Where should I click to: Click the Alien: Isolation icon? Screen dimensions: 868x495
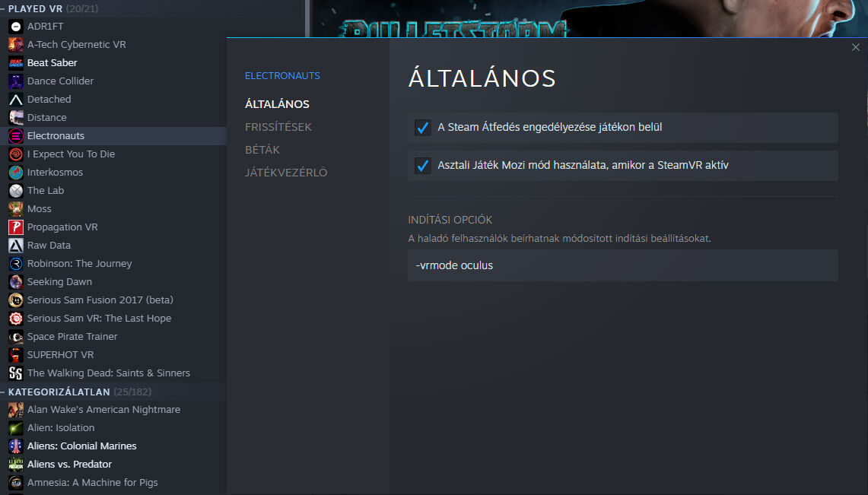15,428
